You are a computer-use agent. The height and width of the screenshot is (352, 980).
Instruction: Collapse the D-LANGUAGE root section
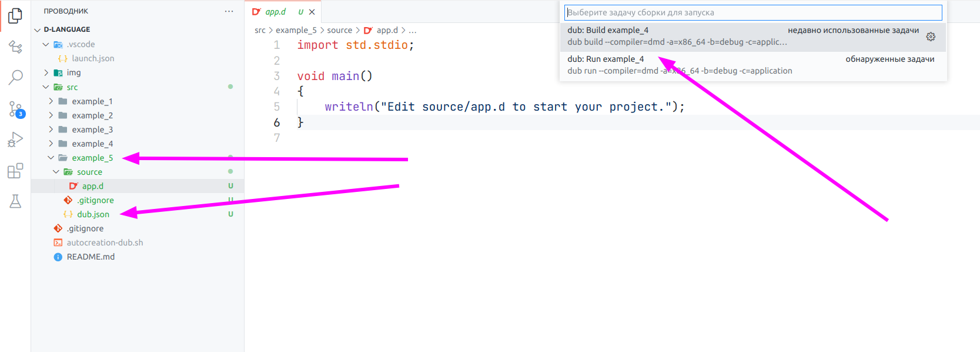(38, 29)
